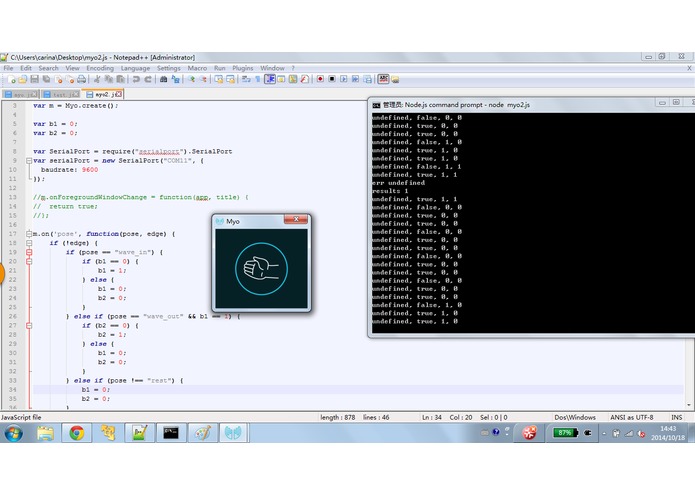Click the length : 878 status entry
695x494 pixels.
point(337,417)
